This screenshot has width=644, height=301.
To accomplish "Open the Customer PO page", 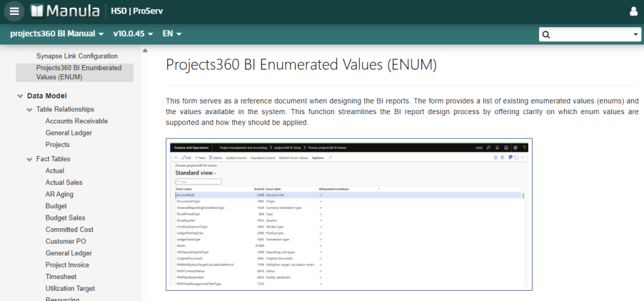I will (66, 241).
